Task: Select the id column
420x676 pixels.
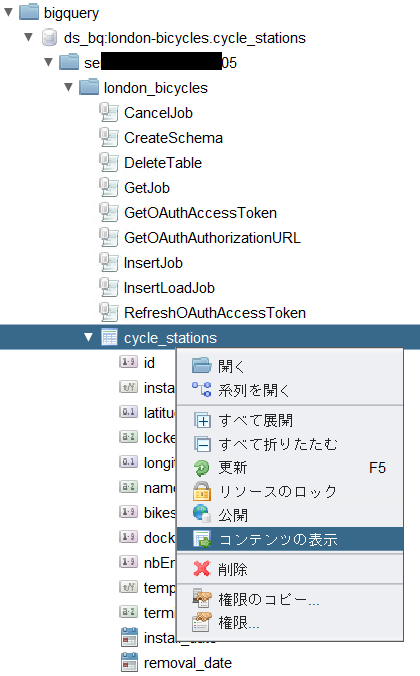Action: coord(149,363)
